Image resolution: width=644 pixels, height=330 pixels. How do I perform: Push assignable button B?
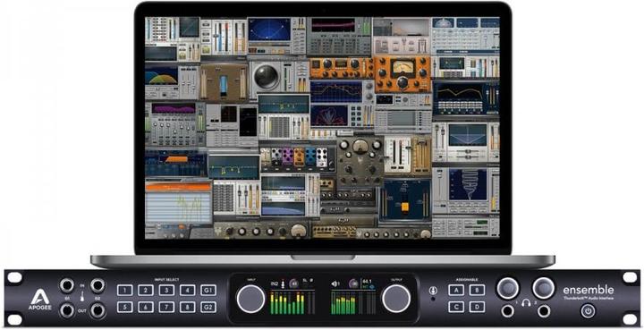point(477,290)
